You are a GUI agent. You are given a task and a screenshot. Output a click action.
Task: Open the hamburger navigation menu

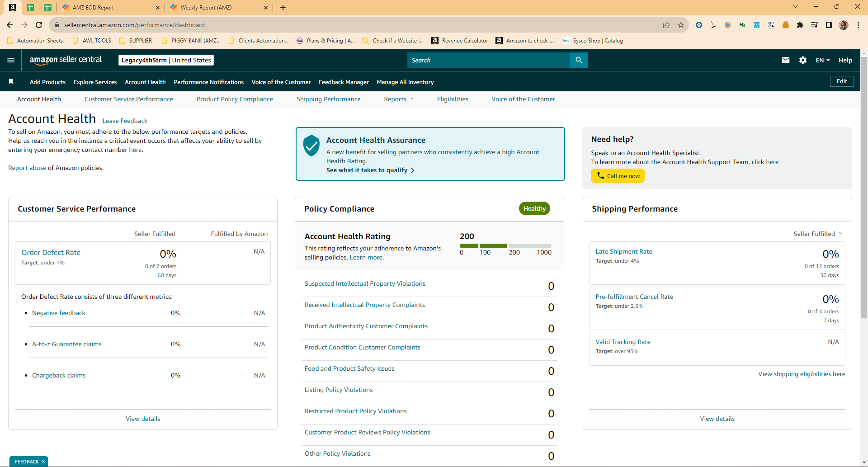point(11,60)
